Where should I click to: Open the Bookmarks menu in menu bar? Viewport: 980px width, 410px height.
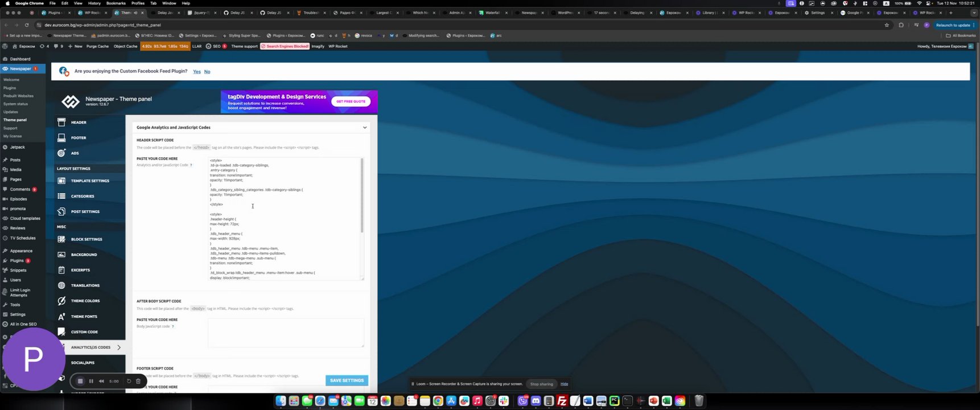(x=116, y=3)
